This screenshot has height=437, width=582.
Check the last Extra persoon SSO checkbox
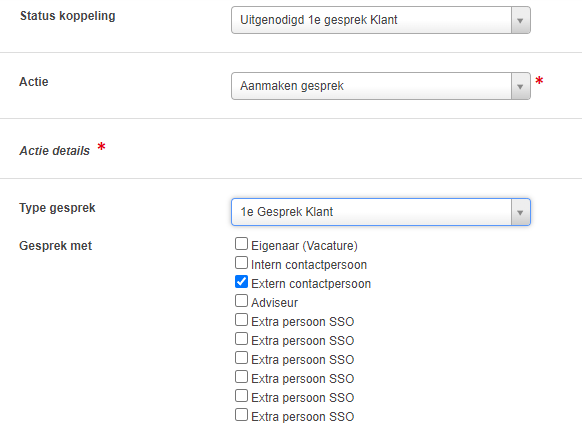pyautogui.click(x=241, y=415)
